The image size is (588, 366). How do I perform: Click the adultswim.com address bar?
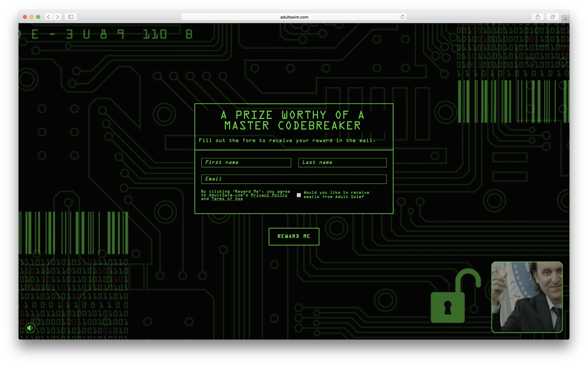tap(294, 17)
